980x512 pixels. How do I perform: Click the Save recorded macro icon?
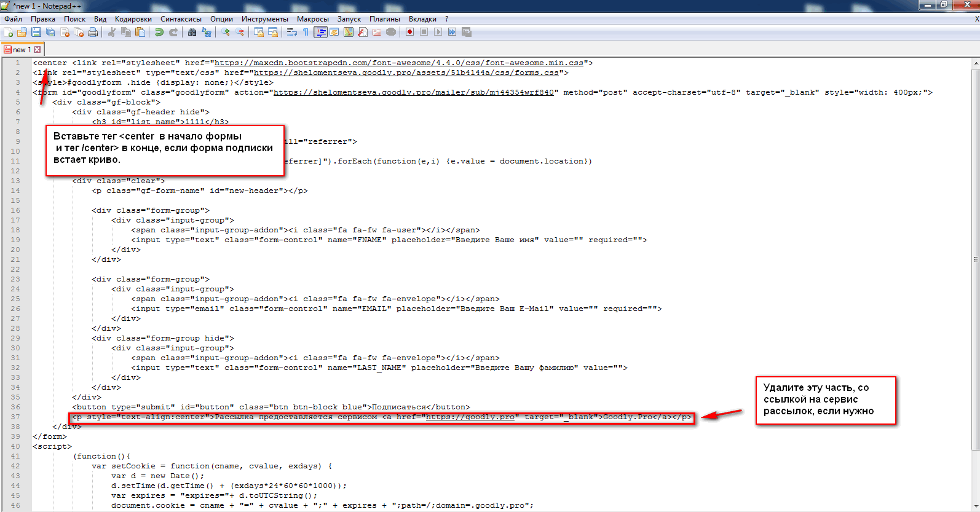[467, 32]
